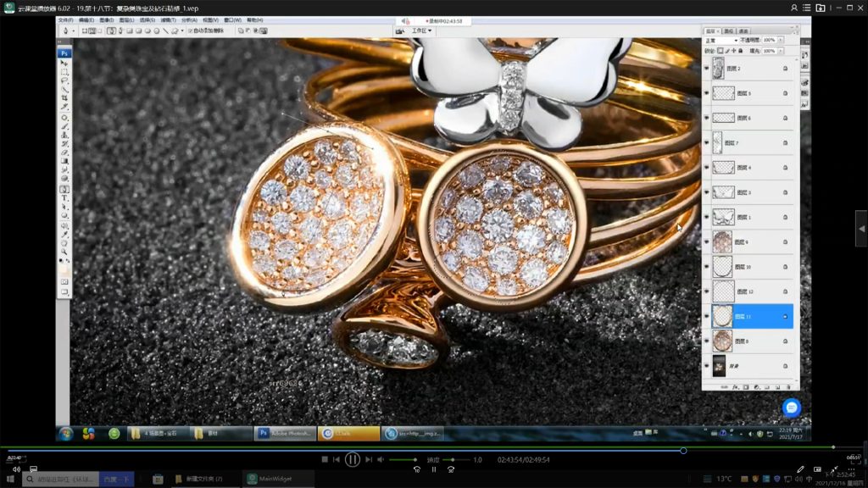
Task: Open the 窗口(W) menu in Photoshop
Action: coord(233,19)
